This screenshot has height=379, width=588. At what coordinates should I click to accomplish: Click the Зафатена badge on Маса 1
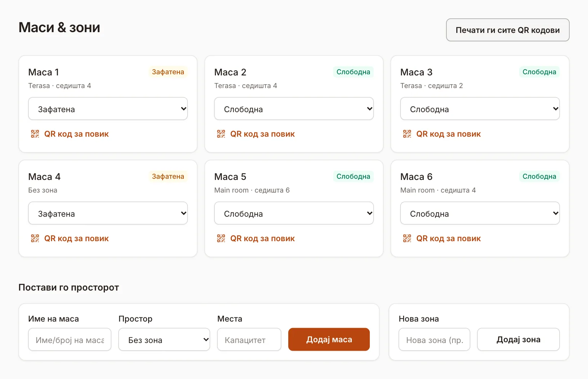(168, 72)
